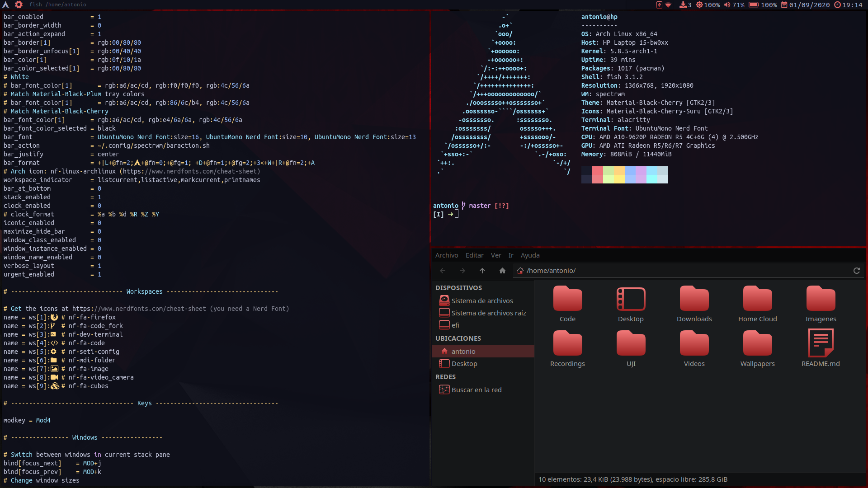868x488 pixels.
Task: Go up to the parent directory
Action: [482, 271]
